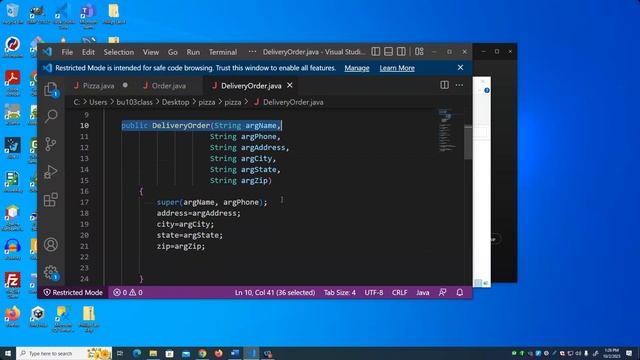Open the Manage gear in activity bar

[51, 272]
